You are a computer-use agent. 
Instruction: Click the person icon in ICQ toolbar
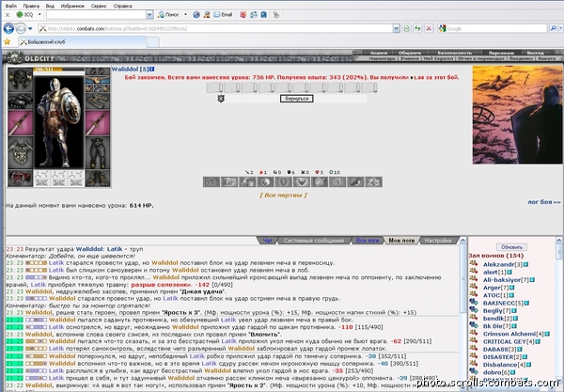pyautogui.click(x=207, y=15)
